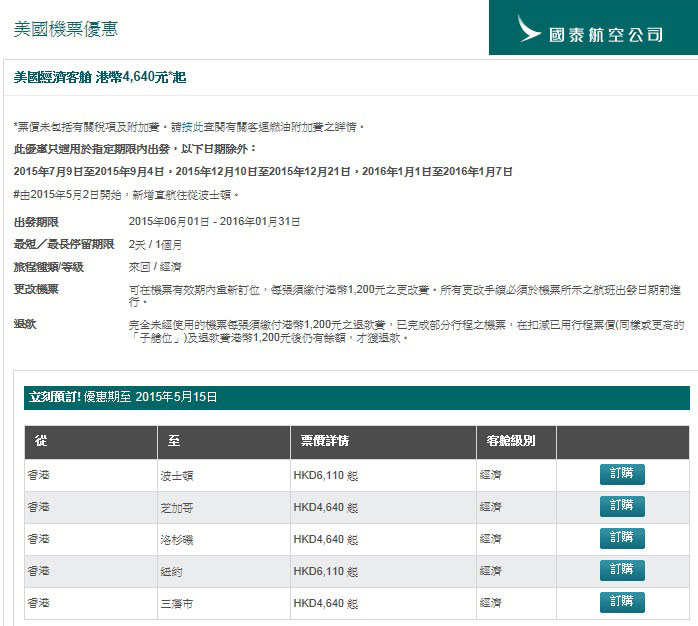Click 訂購 button for the 波士頓 flight
The width and height of the screenshot is (698, 626).
622,474
